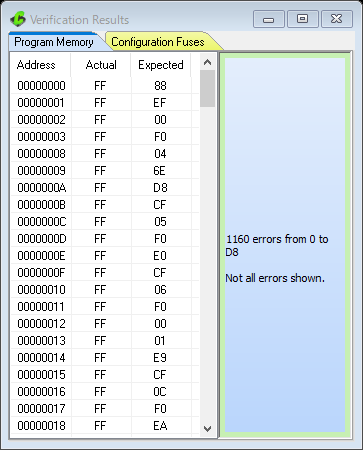This screenshot has width=363, height=450.
Task: Maximize the Verification Results window
Action: tap(302, 19)
